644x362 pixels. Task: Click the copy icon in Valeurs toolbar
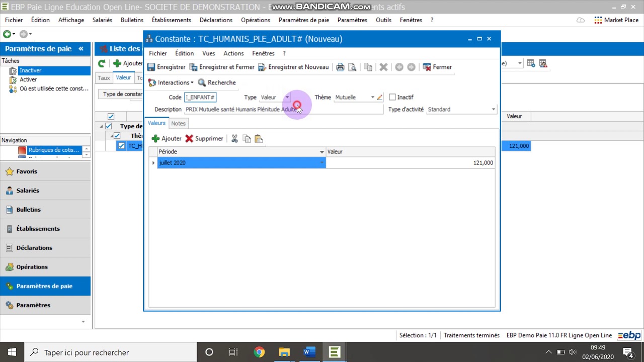[x=247, y=138]
